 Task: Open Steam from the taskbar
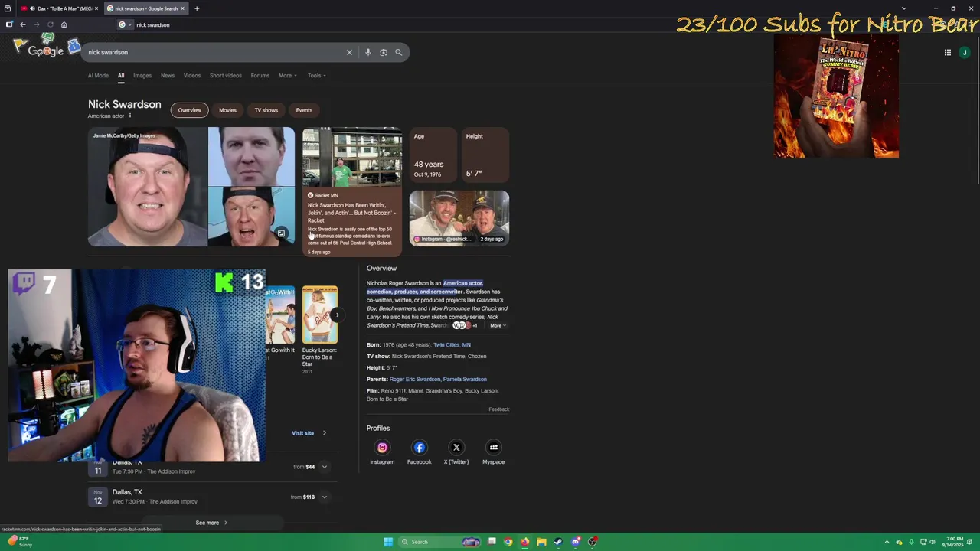point(558,542)
